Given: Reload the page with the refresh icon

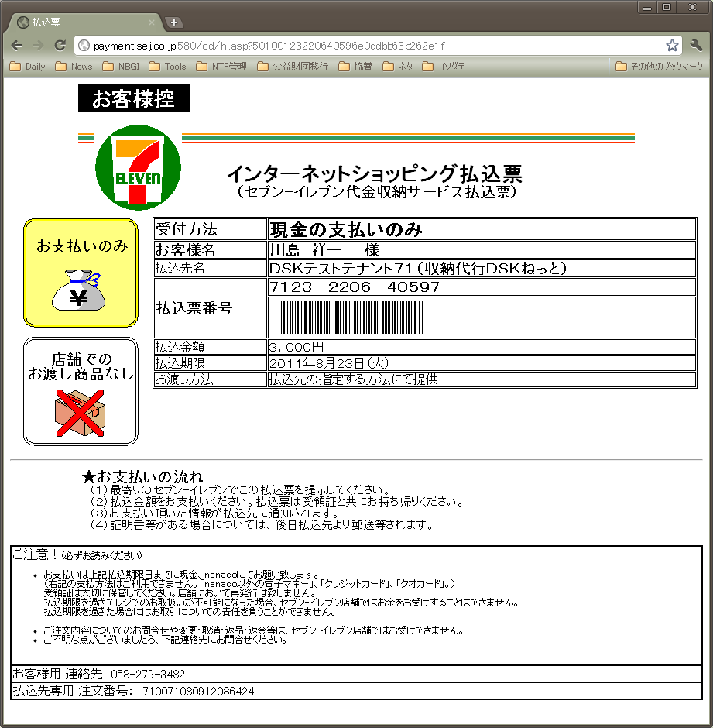Looking at the screenshot, I should click(x=60, y=46).
